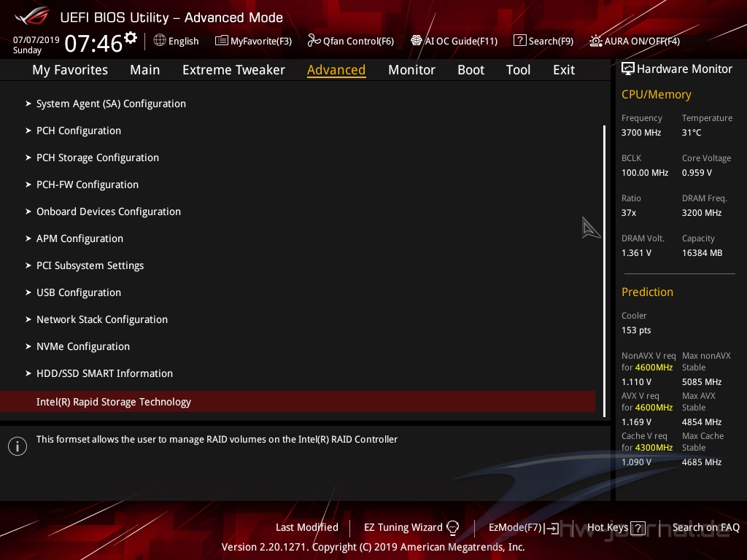Open Qfan Control(F6)

351,41
